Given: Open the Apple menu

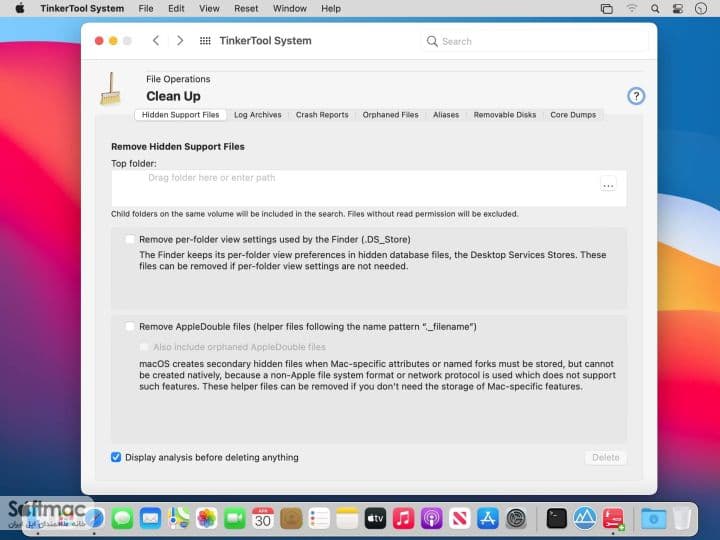Looking at the screenshot, I should point(20,8).
